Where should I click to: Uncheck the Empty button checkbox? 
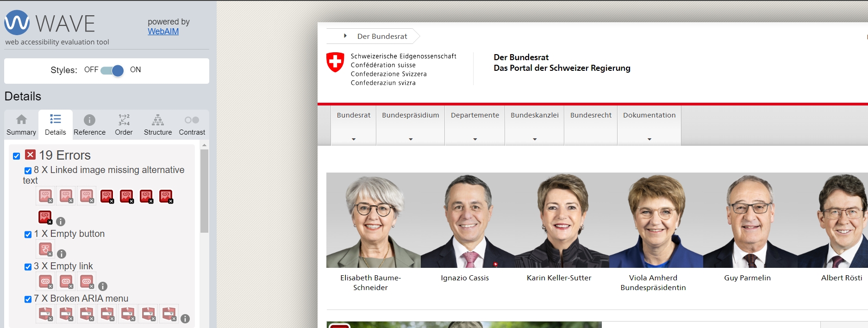click(28, 235)
